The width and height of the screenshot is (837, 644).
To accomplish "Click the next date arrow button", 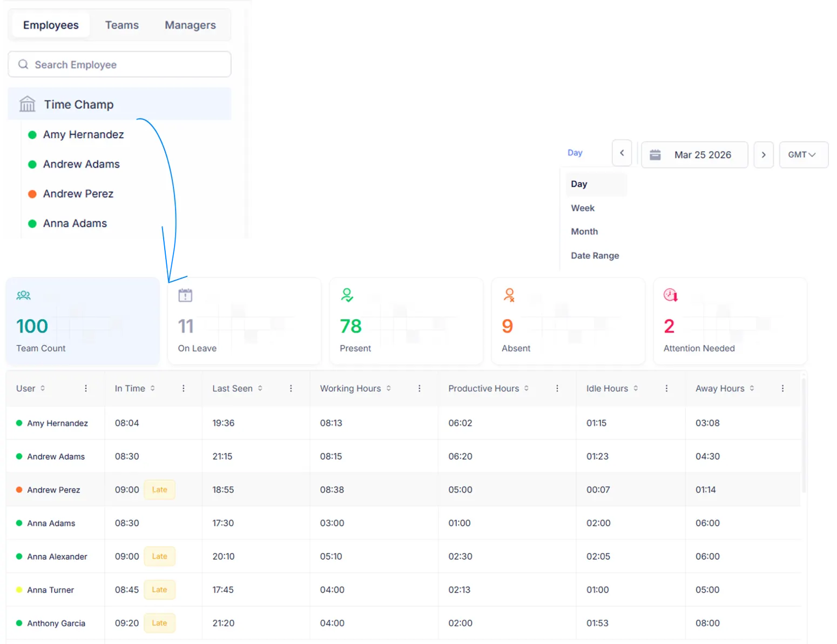I will tap(764, 154).
